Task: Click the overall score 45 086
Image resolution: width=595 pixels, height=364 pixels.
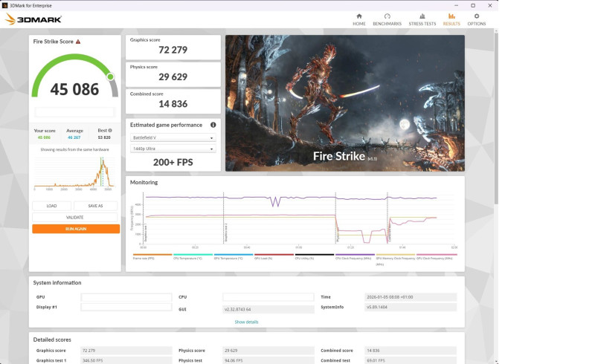Action: click(x=74, y=89)
